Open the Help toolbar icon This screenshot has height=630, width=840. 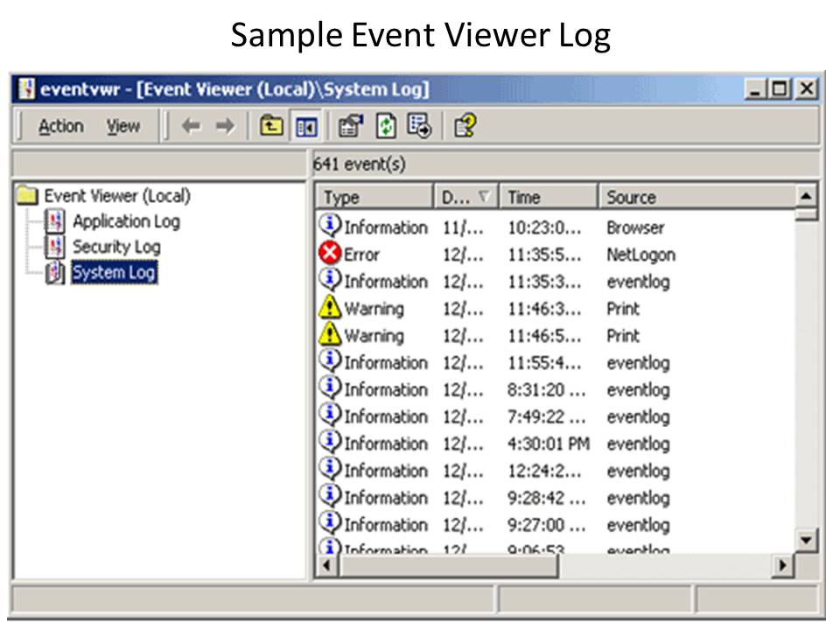[x=465, y=127]
